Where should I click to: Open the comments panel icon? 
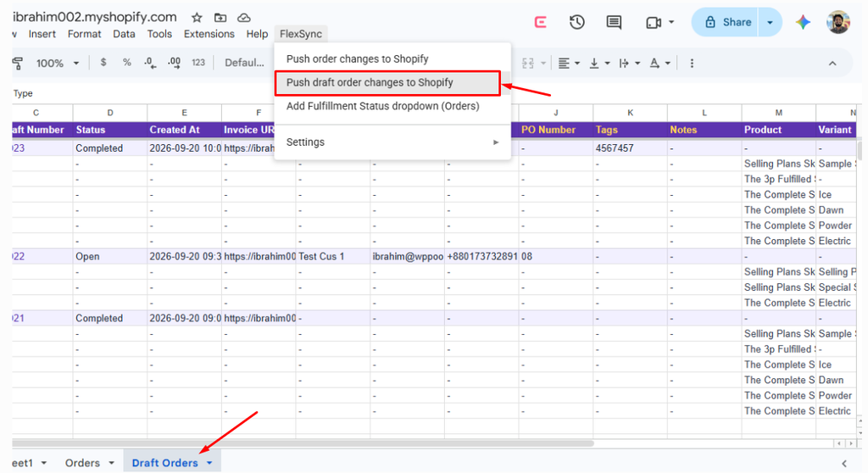pos(614,22)
